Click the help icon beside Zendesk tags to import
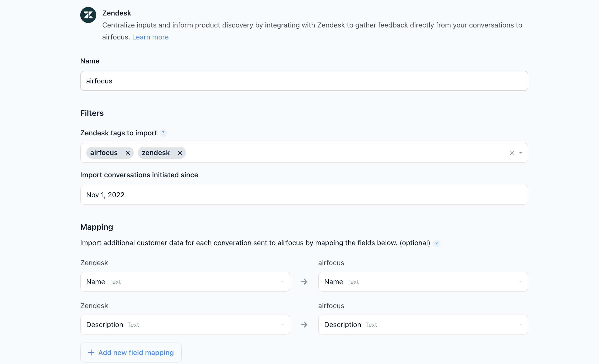 163,133
